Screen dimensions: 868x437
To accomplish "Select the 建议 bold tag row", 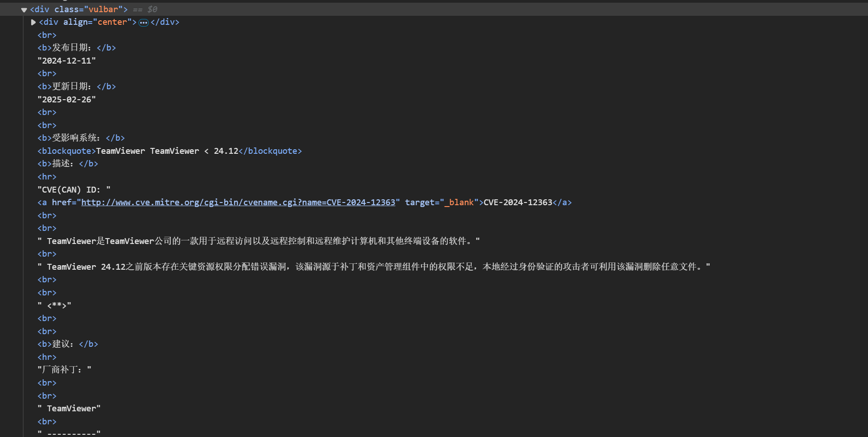I will [x=68, y=344].
